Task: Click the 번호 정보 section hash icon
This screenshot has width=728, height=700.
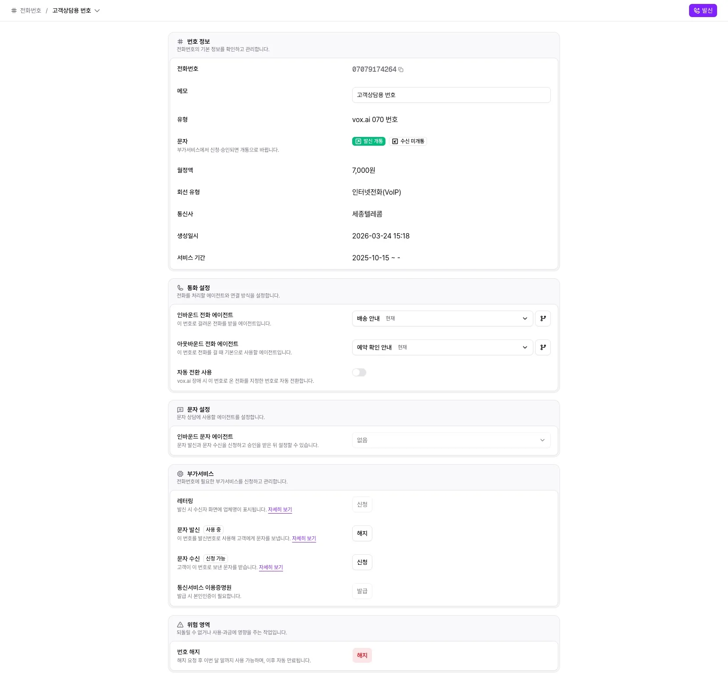Action: click(x=180, y=42)
